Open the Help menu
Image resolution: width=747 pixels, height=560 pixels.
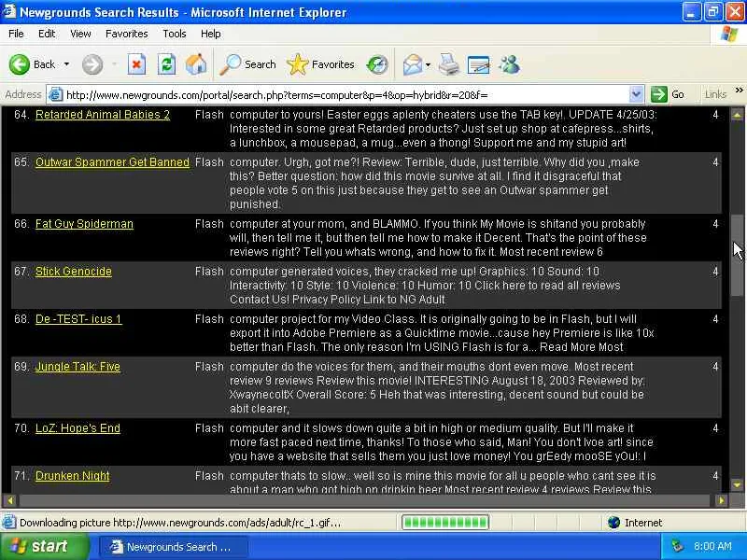coord(211,34)
